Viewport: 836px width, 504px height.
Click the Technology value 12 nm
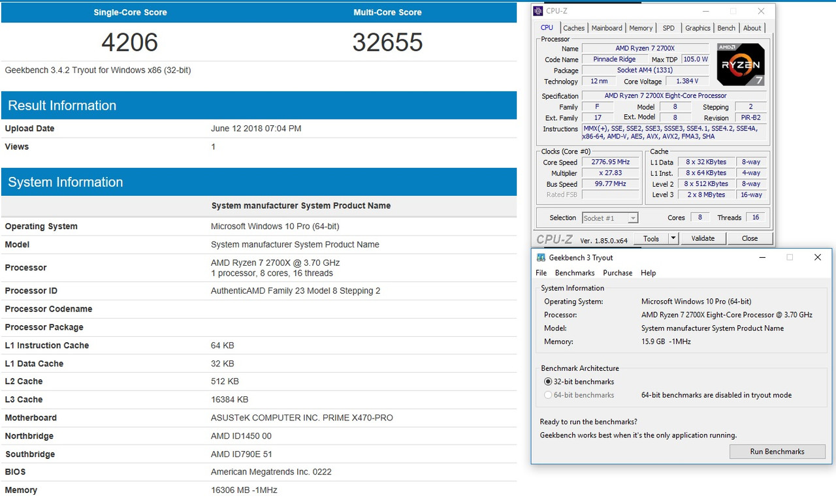click(x=598, y=82)
